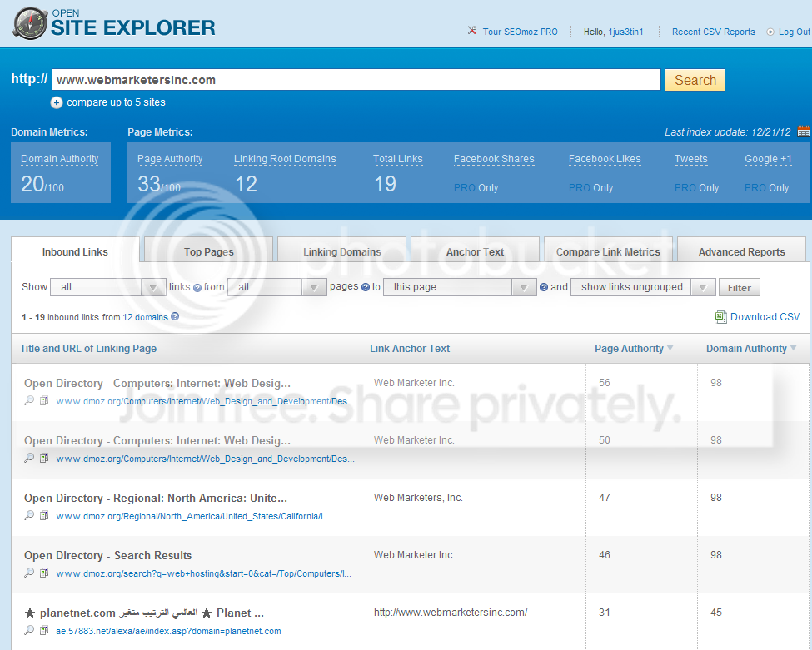Open Recent CSV Reports link
This screenshot has height=650, width=812.
pos(713,32)
